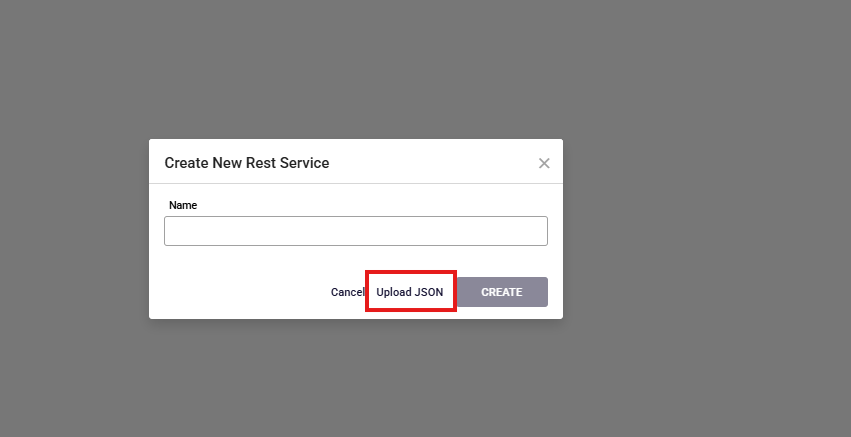Cancel creating the new rest service
The height and width of the screenshot is (437, 851).
point(347,292)
